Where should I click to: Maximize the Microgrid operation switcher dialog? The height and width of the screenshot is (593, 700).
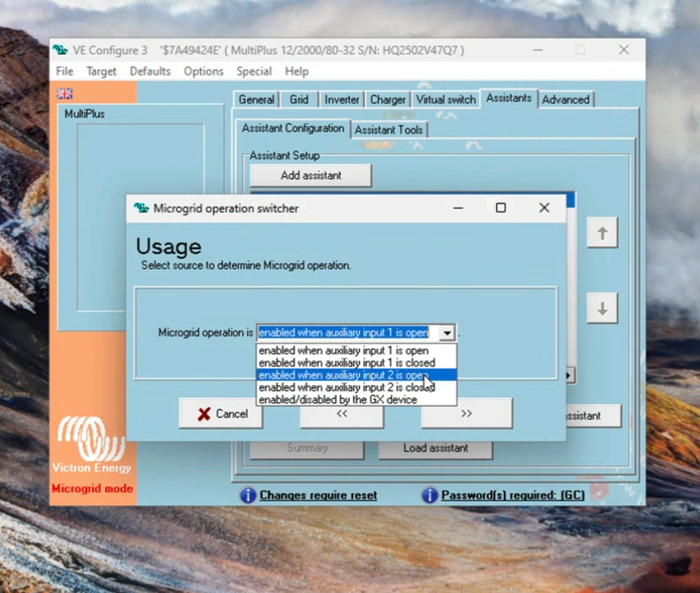click(501, 208)
